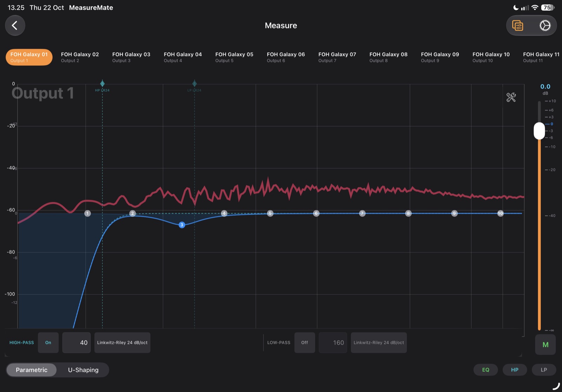Click the Wi-Fi status icon
Image resolution: width=562 pixels, height=392 pixels.
535,7
